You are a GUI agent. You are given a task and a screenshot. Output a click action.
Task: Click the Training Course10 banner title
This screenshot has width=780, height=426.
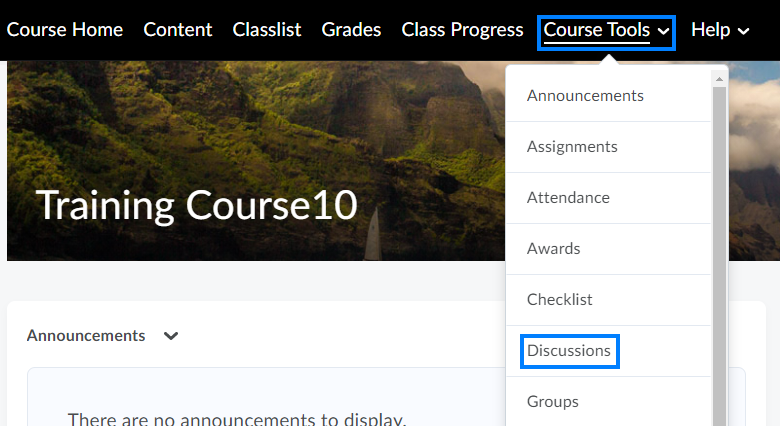coord(197,204)
